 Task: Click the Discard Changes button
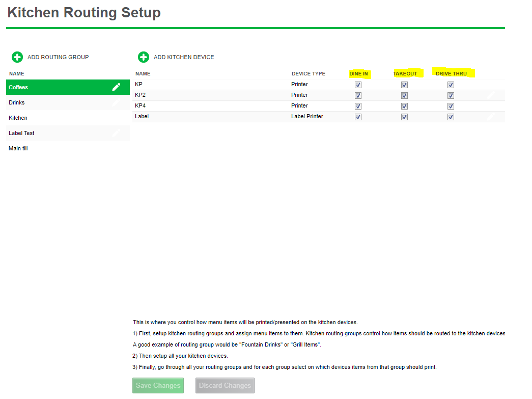point(225,386)
